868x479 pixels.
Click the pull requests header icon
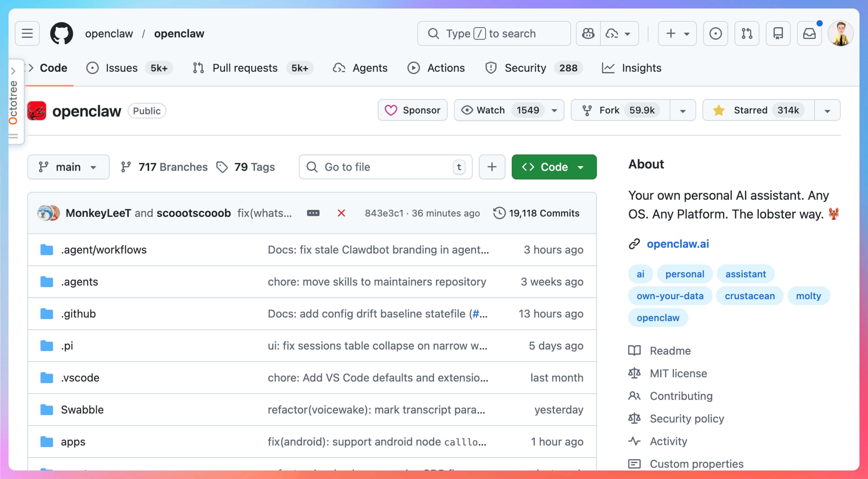tap(747, 33)
